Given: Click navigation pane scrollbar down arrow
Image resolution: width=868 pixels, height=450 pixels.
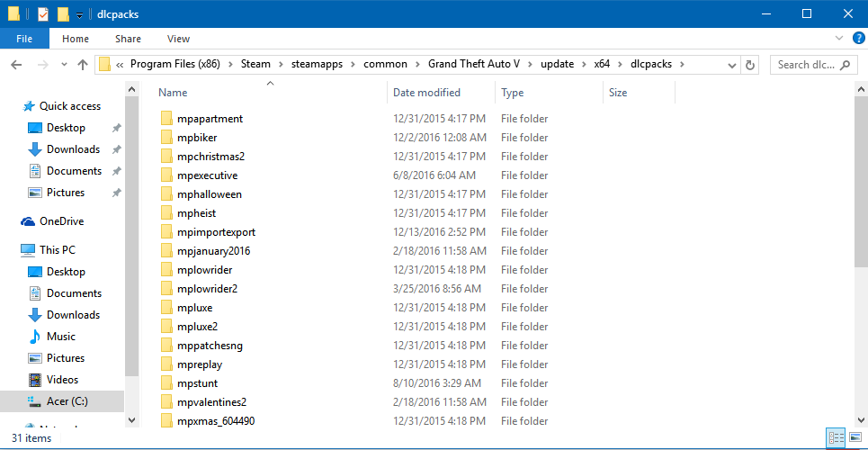Looking at the screenshot, I should point(131,419).
